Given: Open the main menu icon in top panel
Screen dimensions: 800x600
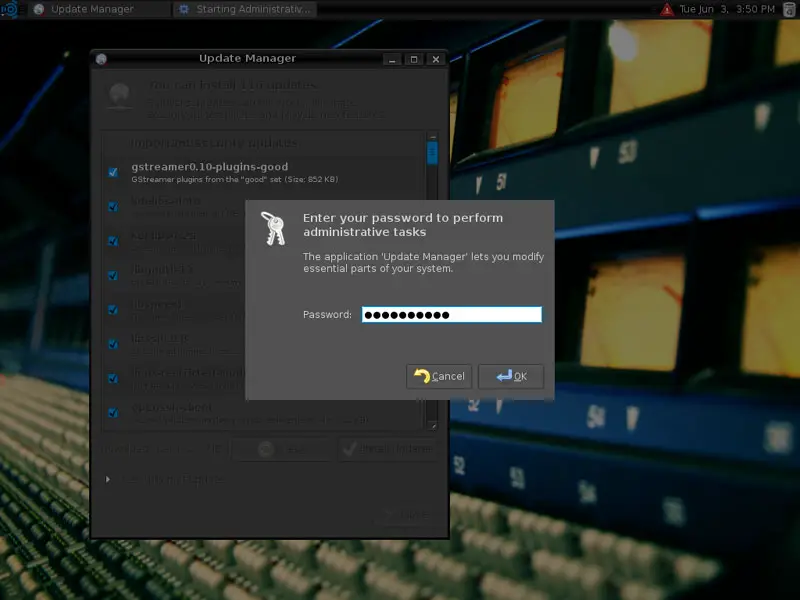Looking at the screenshot, I should pyautogui.click(x=9, y=9).
